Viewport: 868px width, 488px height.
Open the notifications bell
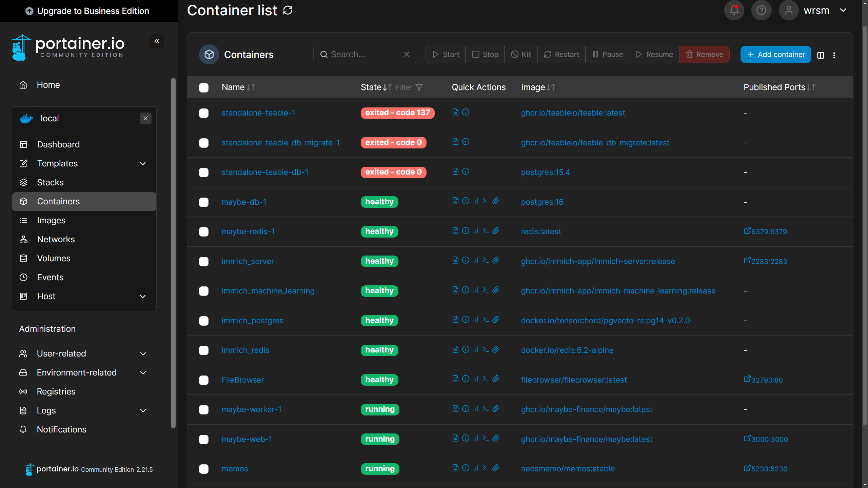click(x=734, y=10)
